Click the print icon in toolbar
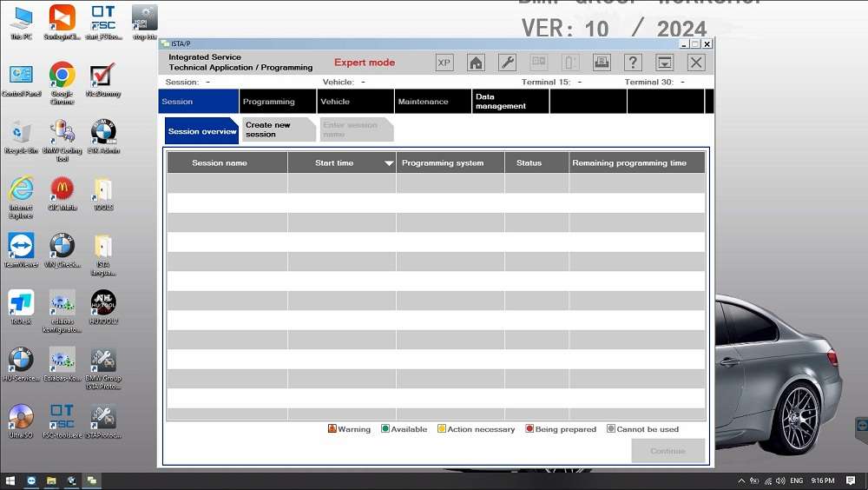Image resolution: width=868 pixels, height=490 pixels. (602, 63)
